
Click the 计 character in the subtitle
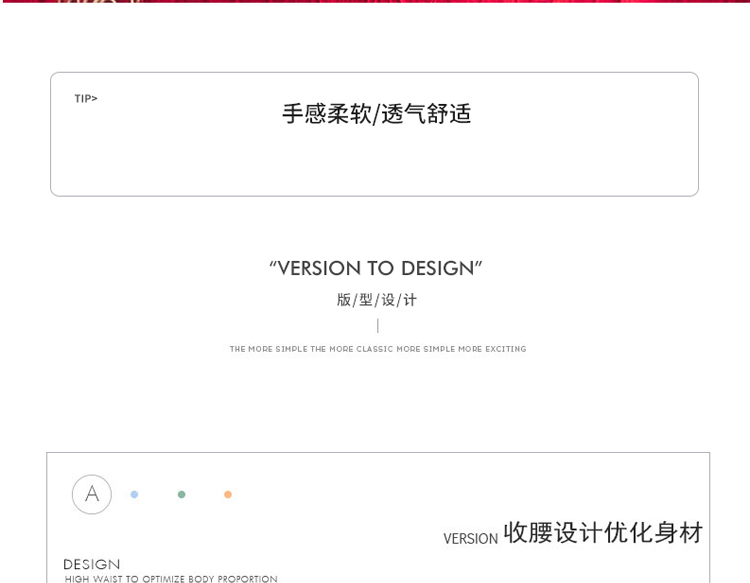click(x=410, y=300)
